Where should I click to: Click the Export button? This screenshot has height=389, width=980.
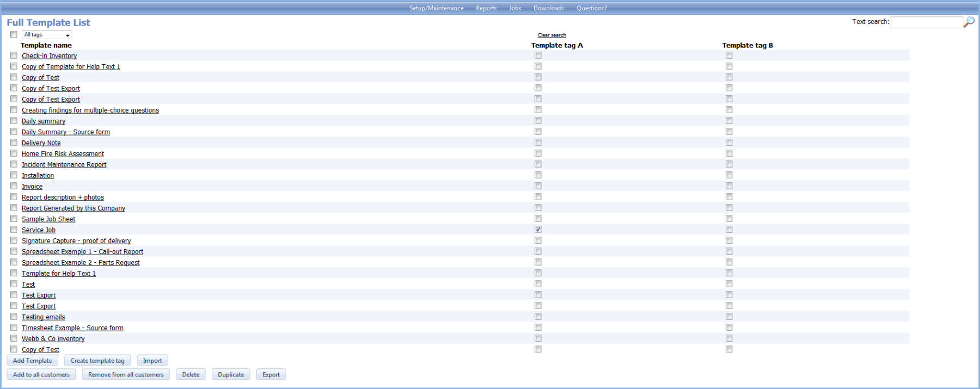[x=271, y=374]
